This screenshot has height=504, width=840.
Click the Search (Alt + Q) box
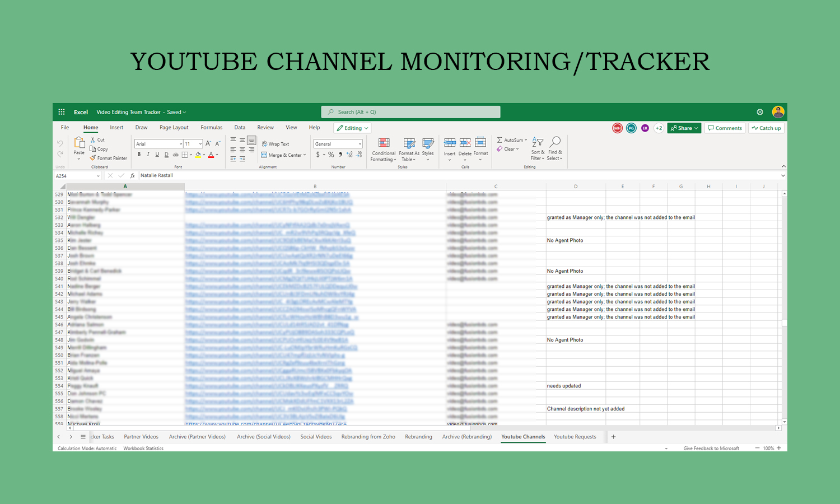(x=410, y=112)
